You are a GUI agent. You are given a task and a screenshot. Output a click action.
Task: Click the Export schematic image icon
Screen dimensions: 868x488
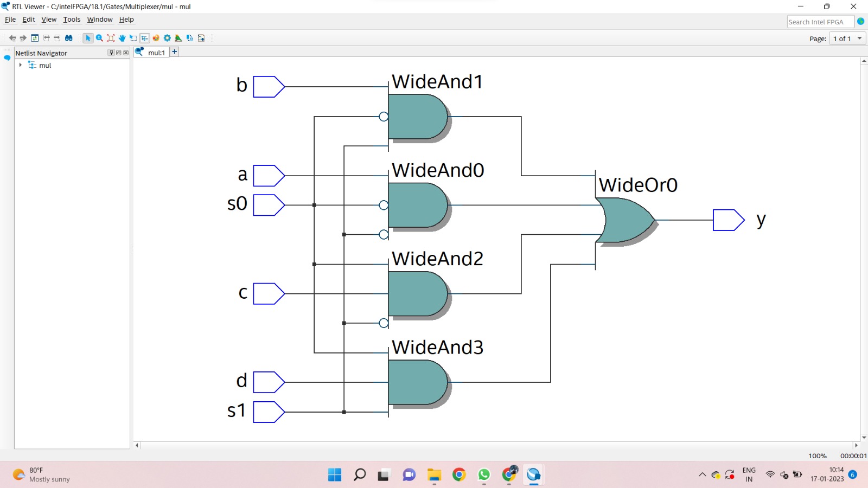click(x=190, y=38)
